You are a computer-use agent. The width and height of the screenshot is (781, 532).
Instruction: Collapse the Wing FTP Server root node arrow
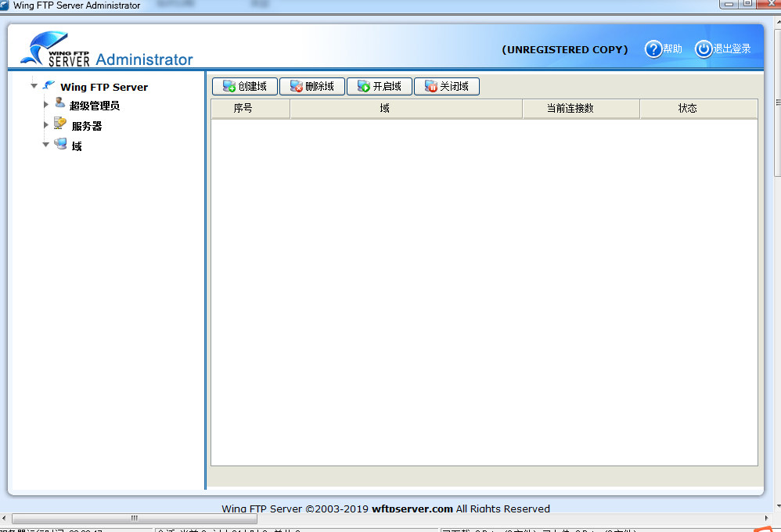click(34, 86)
